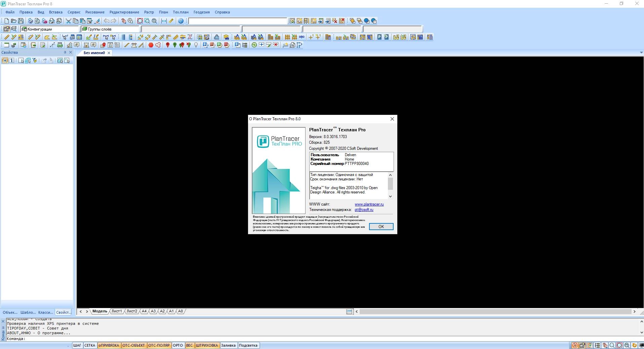
Task: Open Help with the blue question mark icon
Action: click(181, 21)
